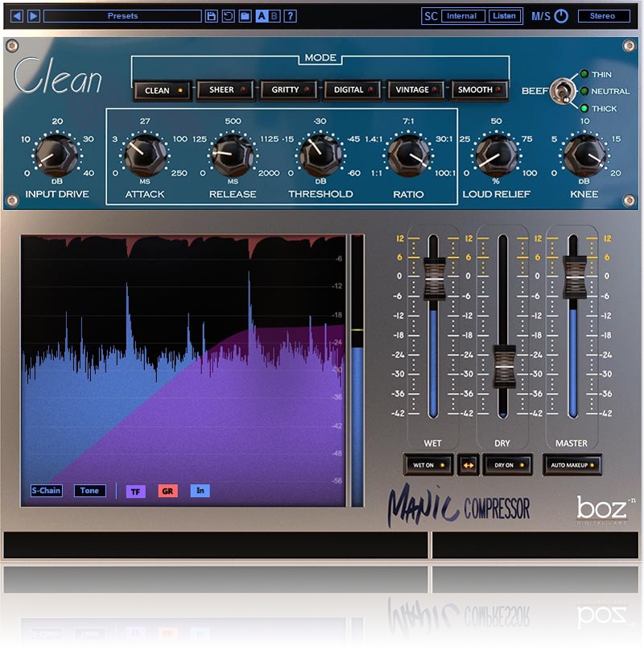Toggle the Dry On button
Image resolution: width=644 pixels, height=667 pixels.
click(x=508, y=465)
